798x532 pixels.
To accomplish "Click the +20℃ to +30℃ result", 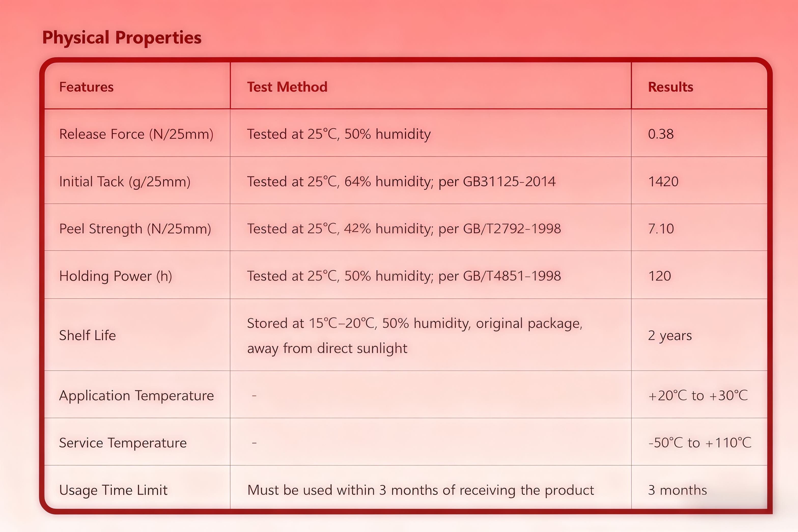I will (697, 396).
